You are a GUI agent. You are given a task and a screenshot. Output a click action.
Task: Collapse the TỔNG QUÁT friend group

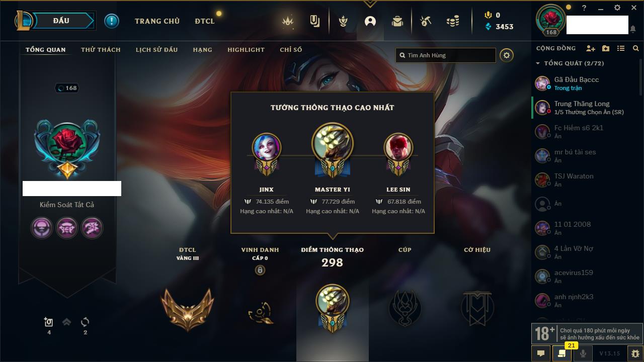(538, 63)
